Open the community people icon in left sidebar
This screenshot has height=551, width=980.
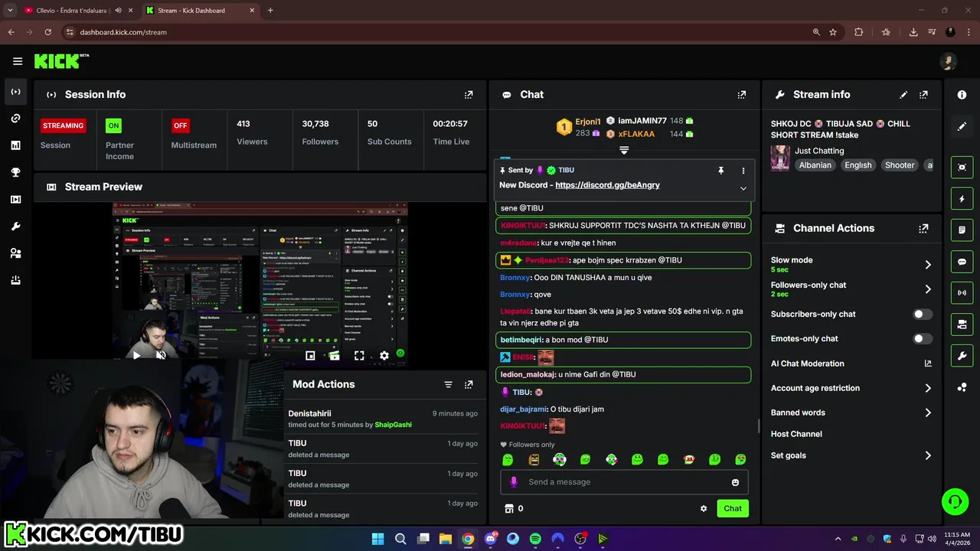pyautogui.click(x=15, y=253)
